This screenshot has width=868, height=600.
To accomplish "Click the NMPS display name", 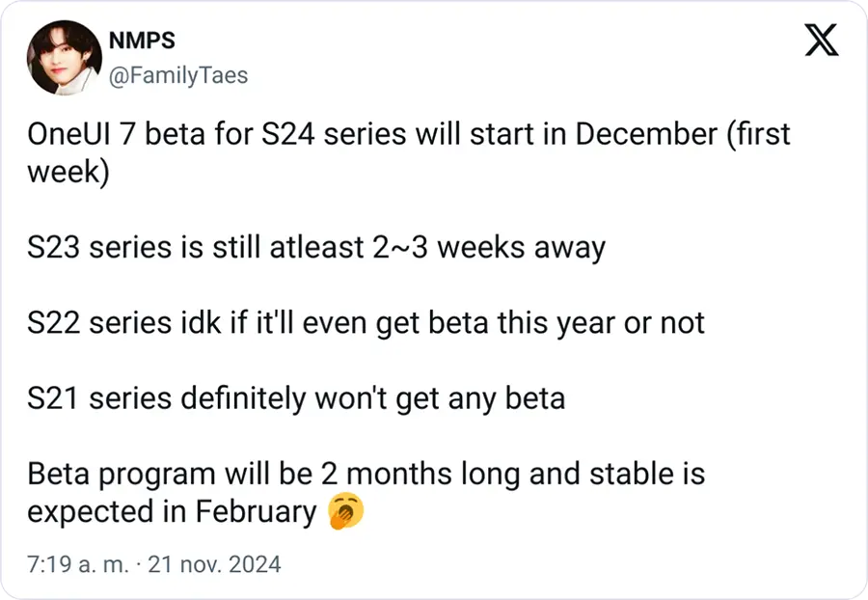I will [x=142, y=40].
